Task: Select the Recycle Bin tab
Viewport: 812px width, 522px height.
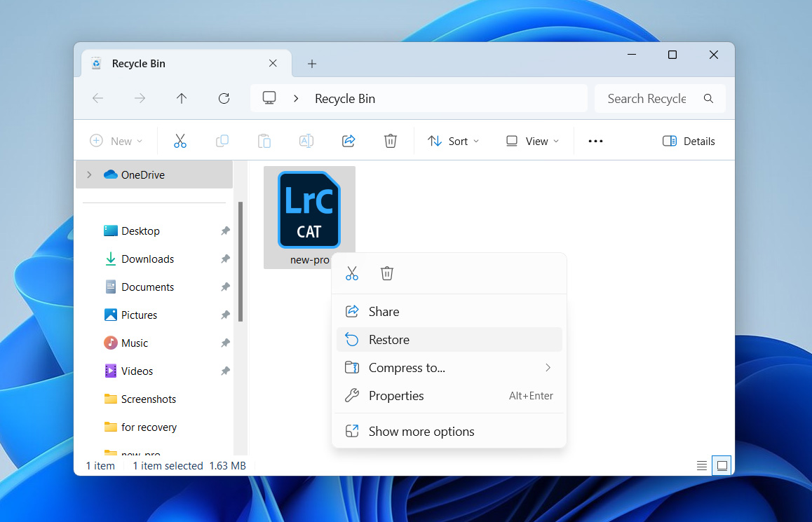Action: click(x=187, y=64)
